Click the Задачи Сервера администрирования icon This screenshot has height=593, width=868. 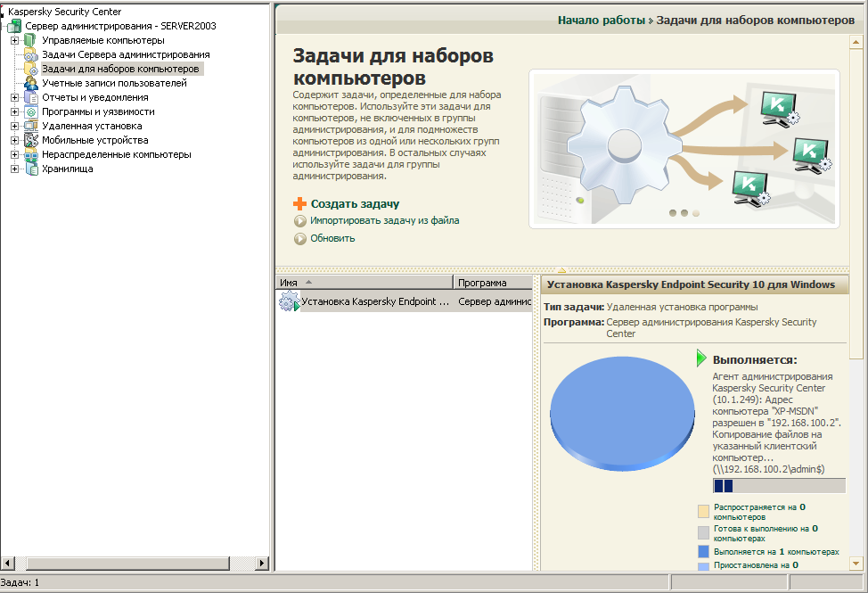(x=30, y=54)
